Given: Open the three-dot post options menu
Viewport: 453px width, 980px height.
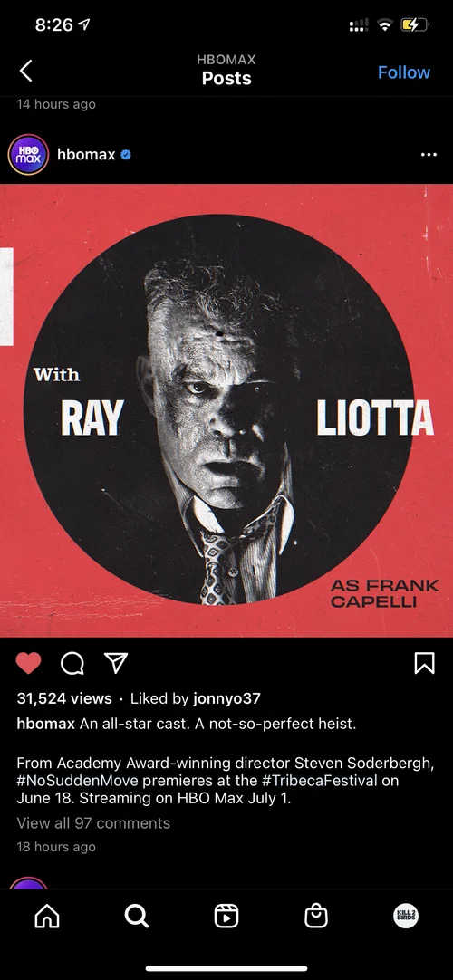Looking at the screenshot, I should [429, 154].
